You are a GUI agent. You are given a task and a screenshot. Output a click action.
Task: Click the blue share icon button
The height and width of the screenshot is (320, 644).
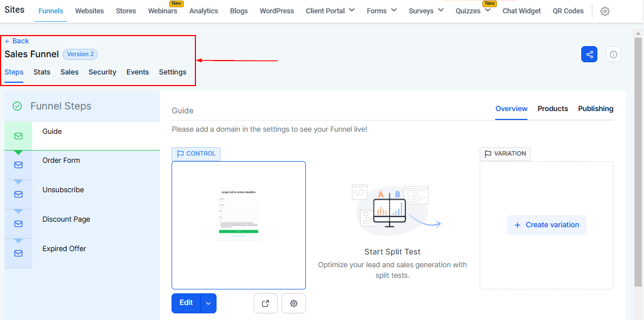[589, 54]
